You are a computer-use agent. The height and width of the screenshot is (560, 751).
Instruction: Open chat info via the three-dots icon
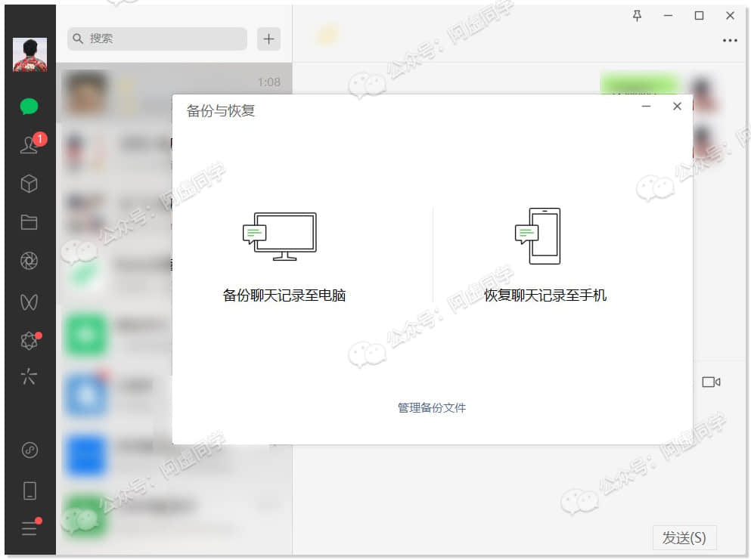pyautogui.click(x=730, y=41)
